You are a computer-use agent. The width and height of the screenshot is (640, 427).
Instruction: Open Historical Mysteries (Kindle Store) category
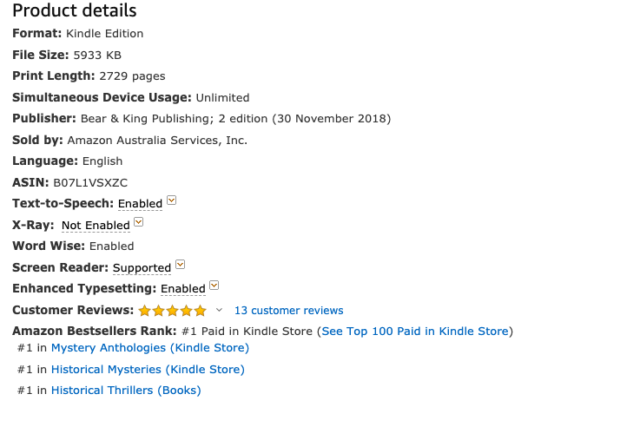(147, 369)
